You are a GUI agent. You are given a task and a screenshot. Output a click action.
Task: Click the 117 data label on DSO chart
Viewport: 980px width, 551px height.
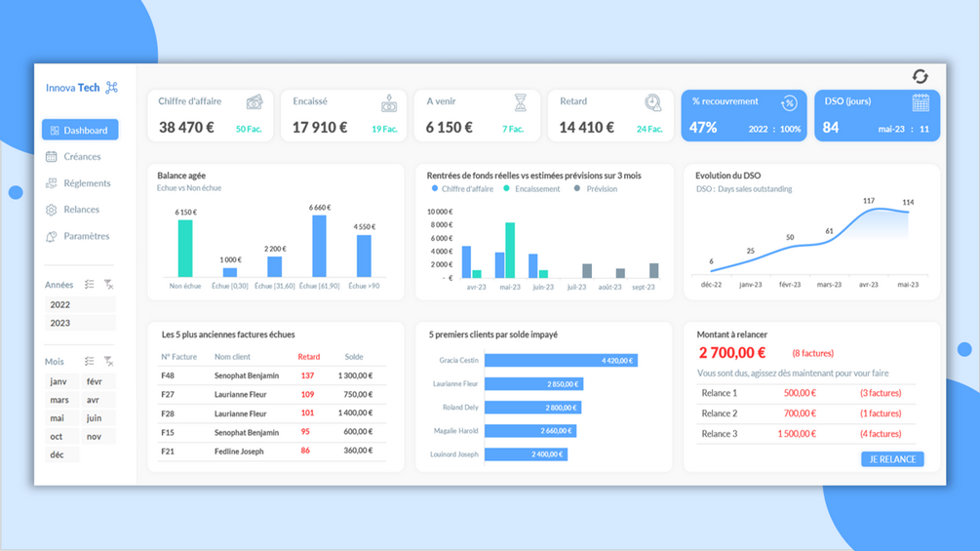coord(869,201)
